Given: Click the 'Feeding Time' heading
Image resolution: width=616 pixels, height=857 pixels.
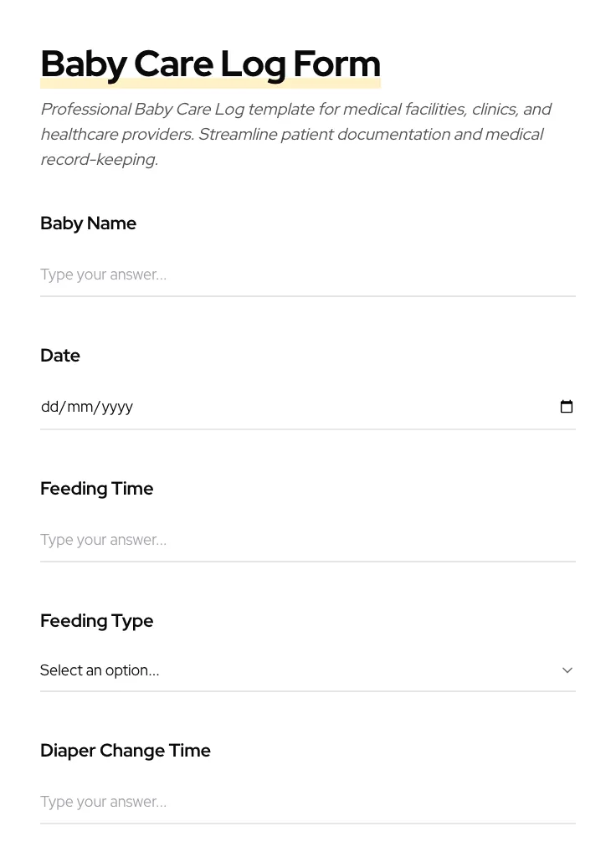Looking at the screenshot, I should 96,488.
